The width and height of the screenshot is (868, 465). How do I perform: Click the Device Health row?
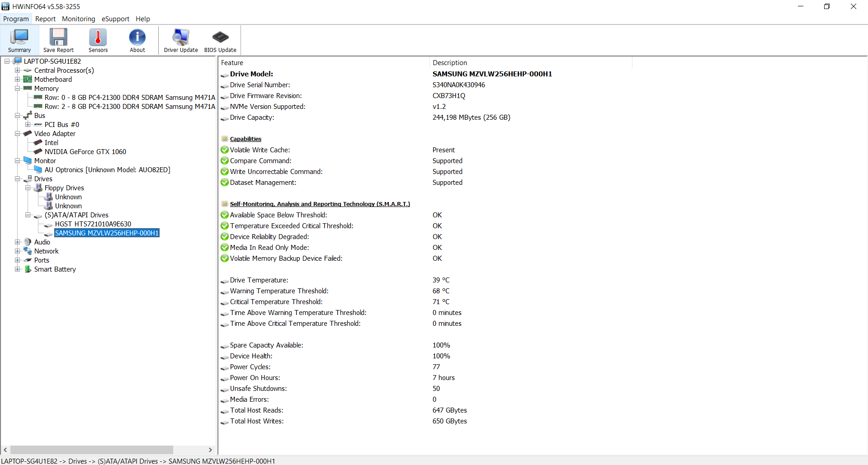coord(425,356)
